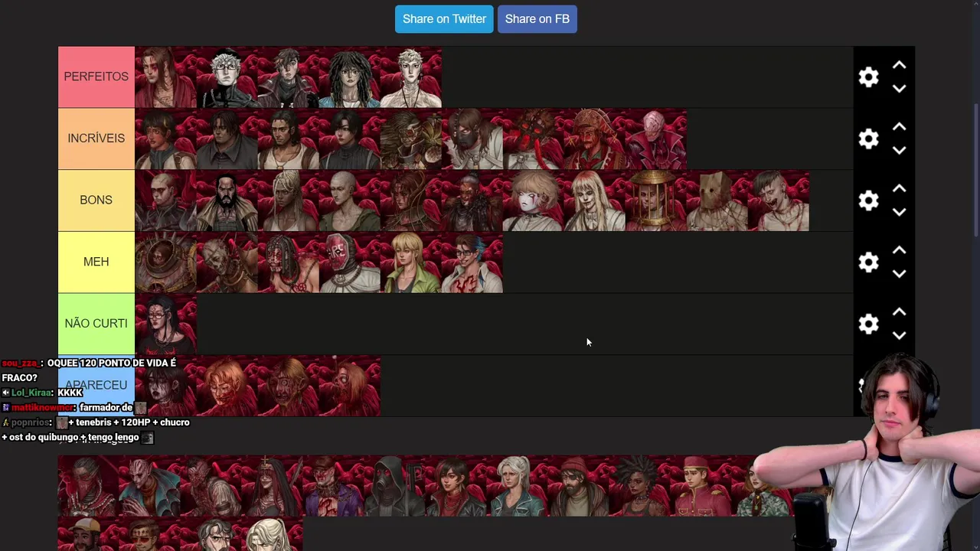Image resolution: width=980 pixels, height=551 pixels.
Task: Pick afro-haired woman in bottom pool
Action: [x=640, y=486]
